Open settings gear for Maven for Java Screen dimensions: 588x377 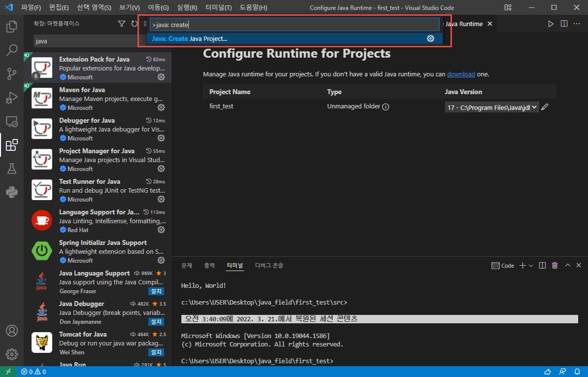pos(161,107)
